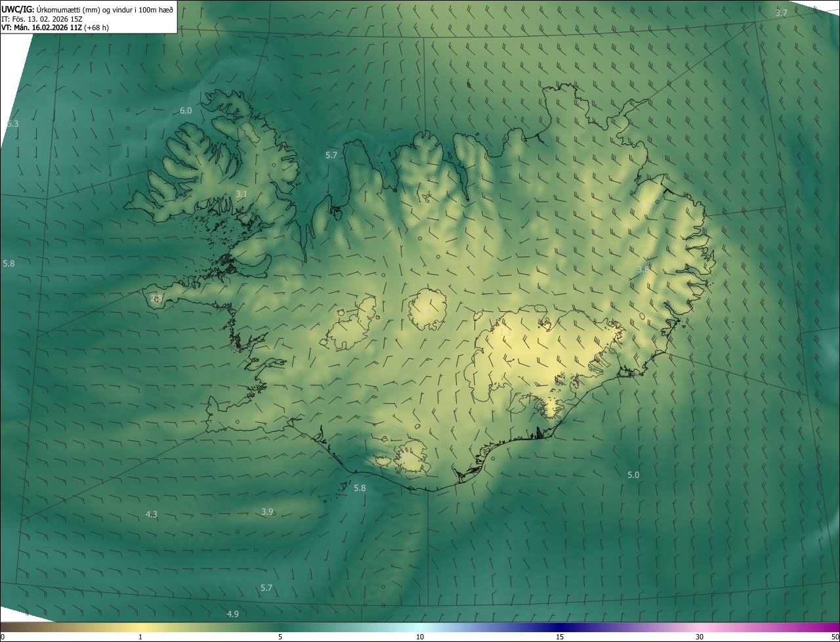Image resolution: width=840 pixels, height=642 pixels.
Task: Select the 5.0 value label
Action: click(x=633, y=475)
